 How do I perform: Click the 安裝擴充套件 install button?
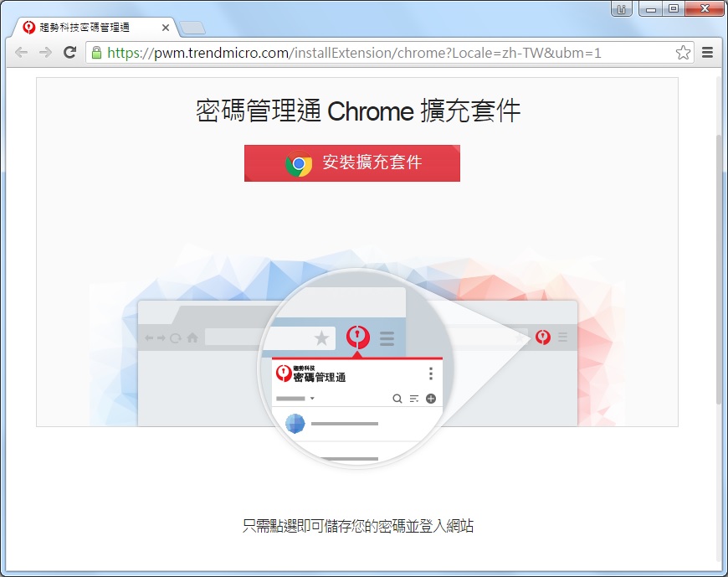pos(352,163)
